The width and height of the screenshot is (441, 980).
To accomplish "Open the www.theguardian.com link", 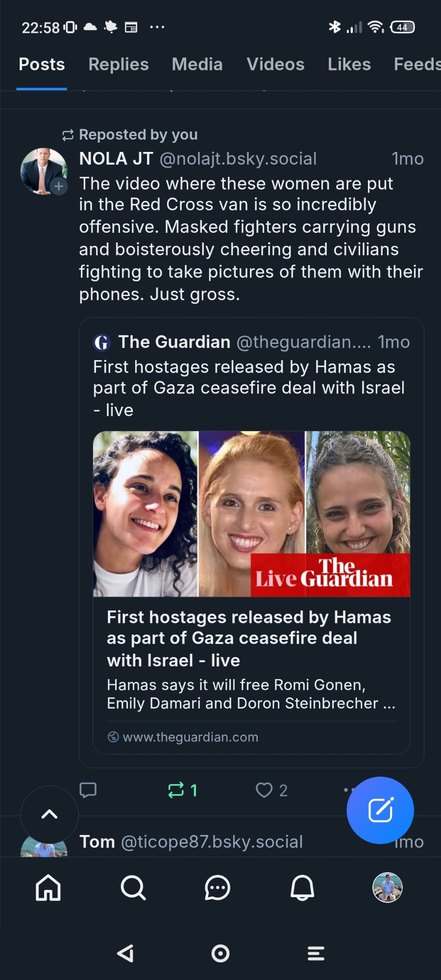I will click(x=190, y=737).
